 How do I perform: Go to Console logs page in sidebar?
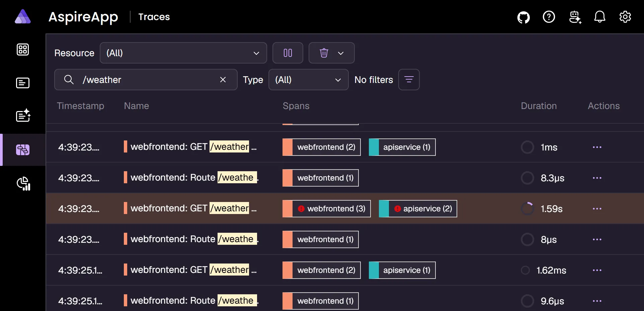click(x=23, y=83)
